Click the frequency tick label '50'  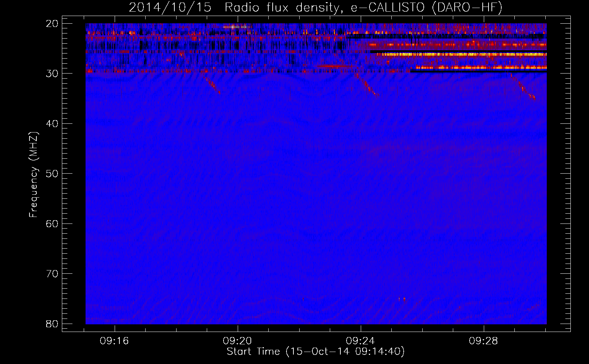(x=52, y=174)
